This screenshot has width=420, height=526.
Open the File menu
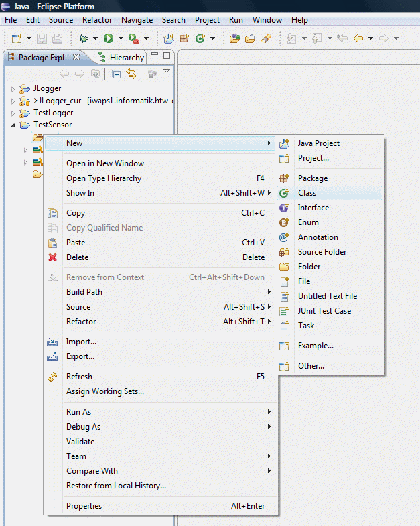click(11, 20)
